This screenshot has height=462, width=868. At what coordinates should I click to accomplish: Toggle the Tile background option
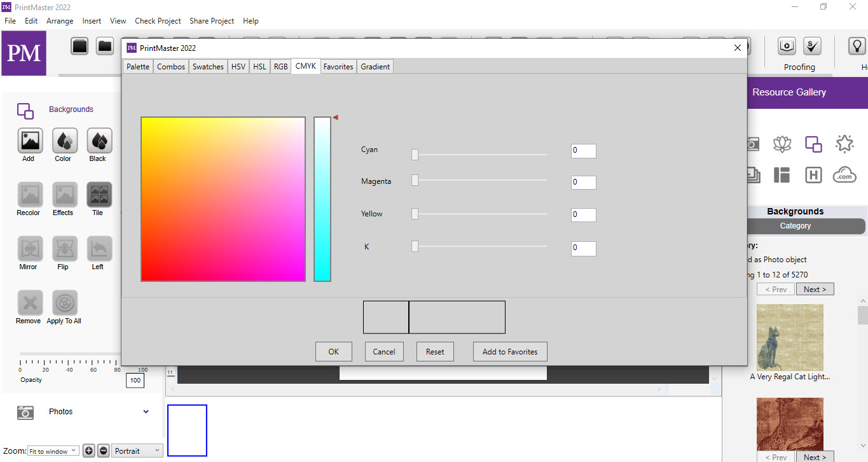tap(99, 195)
